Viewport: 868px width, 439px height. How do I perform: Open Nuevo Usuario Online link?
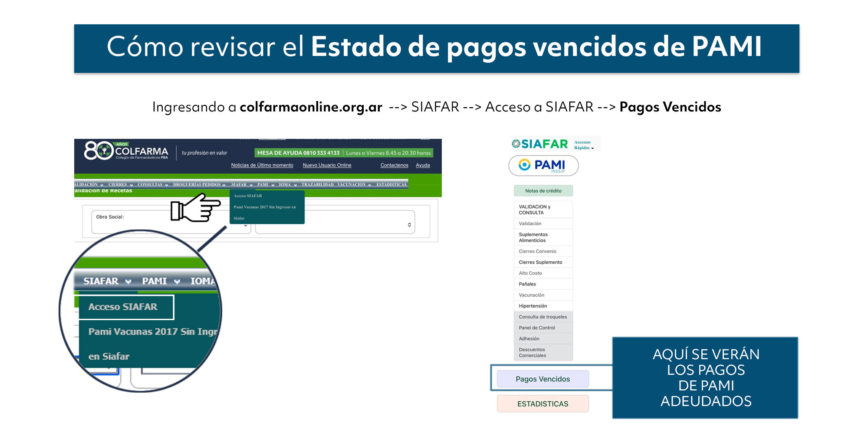click(327, 165)
